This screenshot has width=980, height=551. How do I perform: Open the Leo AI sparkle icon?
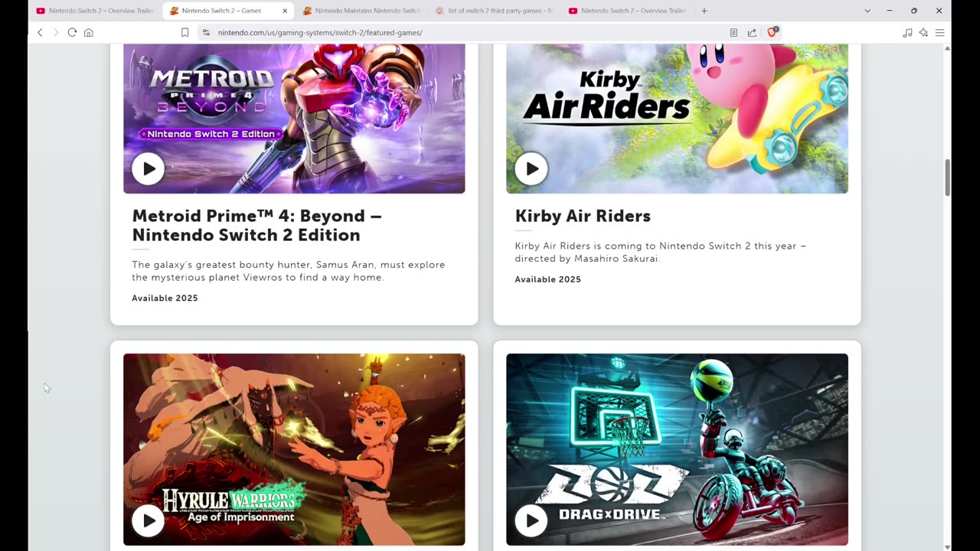coord(923,32)
